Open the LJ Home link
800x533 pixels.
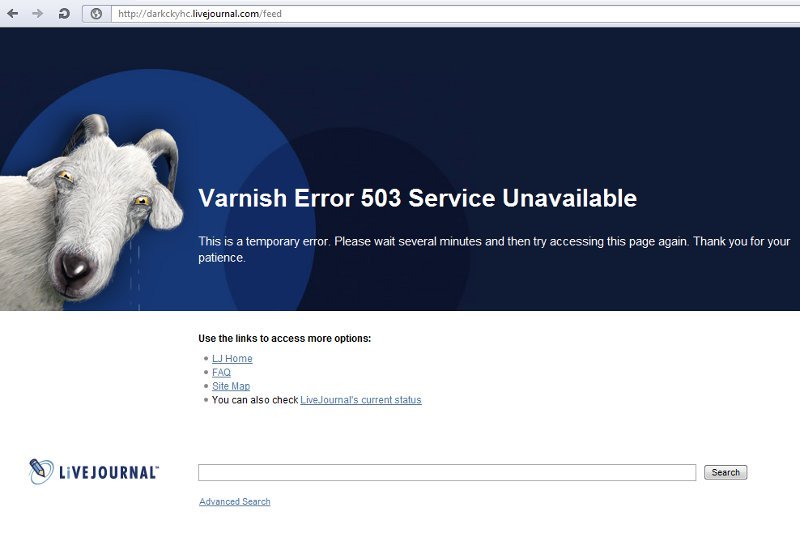pyautogui.click(x=232, y=359)
